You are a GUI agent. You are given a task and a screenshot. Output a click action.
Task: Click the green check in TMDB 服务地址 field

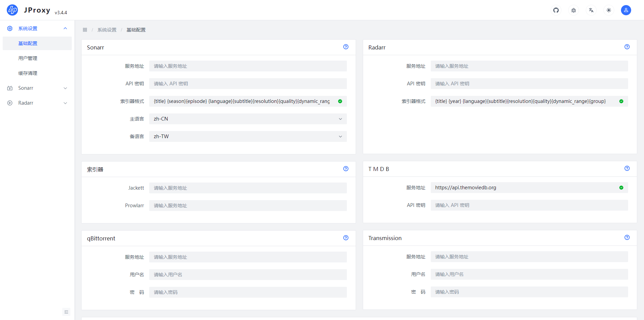pyautogui.click(x=621, y=188)
